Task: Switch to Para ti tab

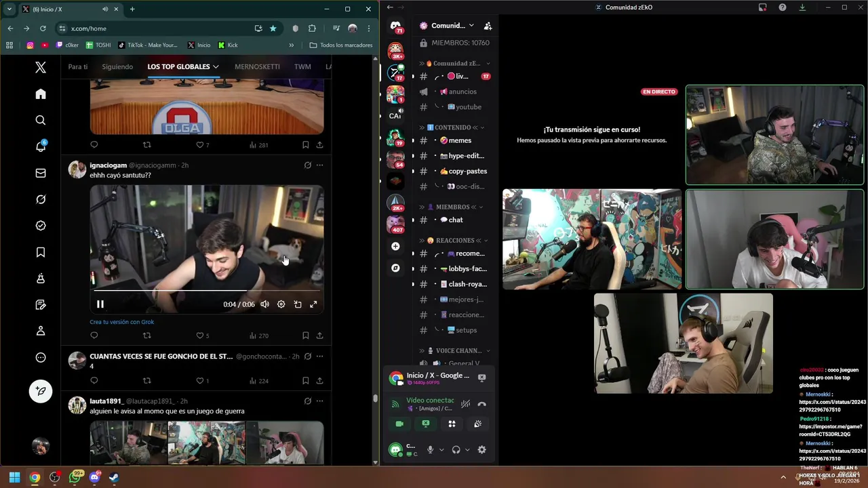Action: (78, 66)
